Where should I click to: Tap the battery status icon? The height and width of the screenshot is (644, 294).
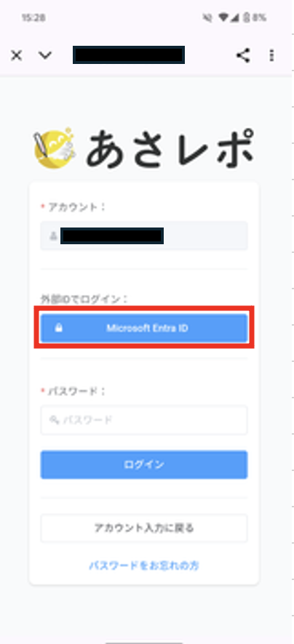[246, 17]
